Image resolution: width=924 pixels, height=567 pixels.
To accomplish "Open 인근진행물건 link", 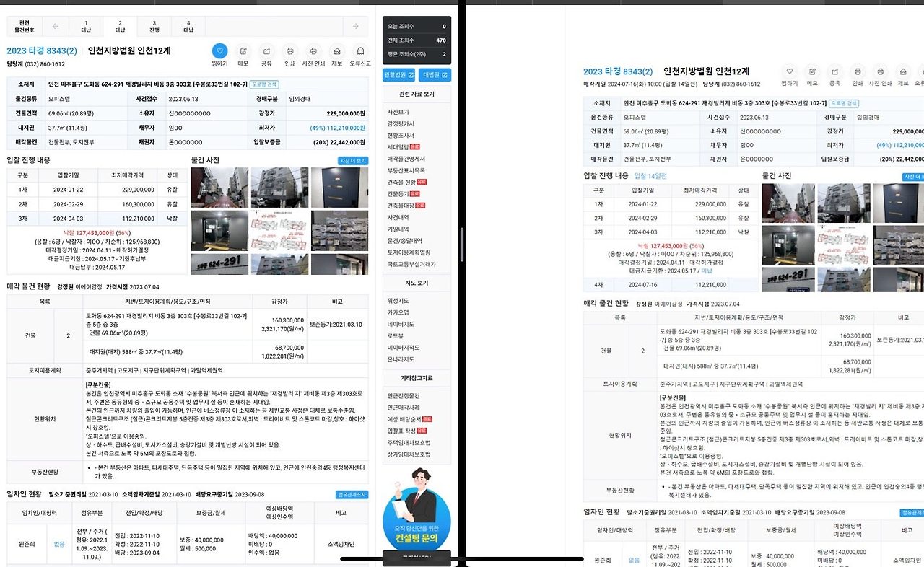I will [404, 395].
